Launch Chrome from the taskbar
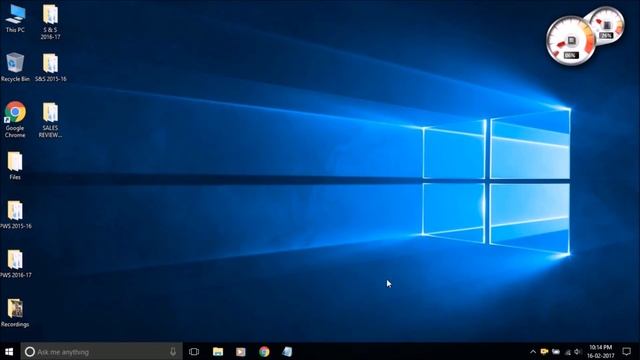 coord(264,352)
